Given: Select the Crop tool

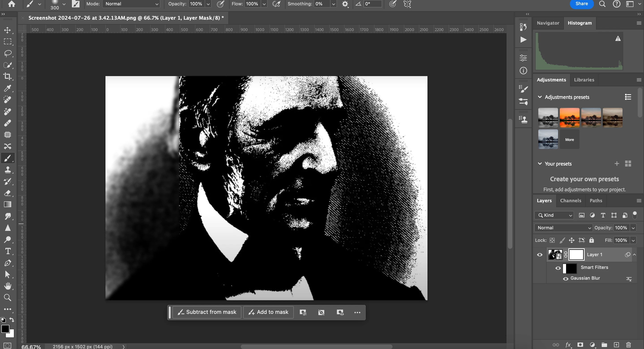Looking at the screenshot, I should [7, 77].
